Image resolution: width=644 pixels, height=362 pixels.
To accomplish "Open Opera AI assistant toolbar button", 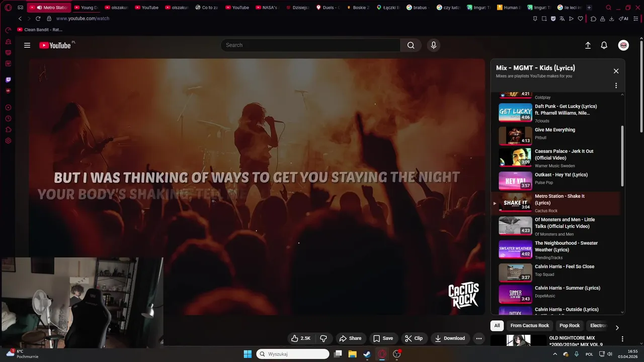I will [x=623, y=19].
